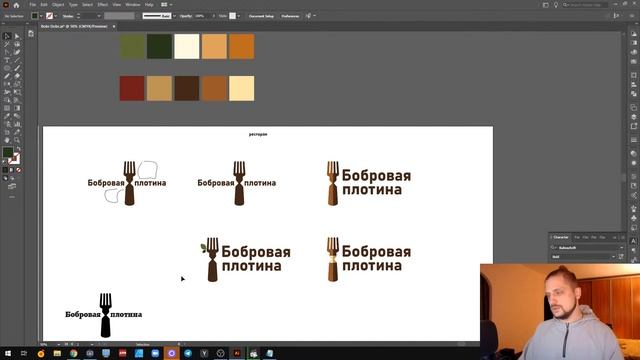Image resolution: width=640 pixels, height=360 pixels.
Task: Select the Zoom magnifier tool
Action: pos(17,140)
